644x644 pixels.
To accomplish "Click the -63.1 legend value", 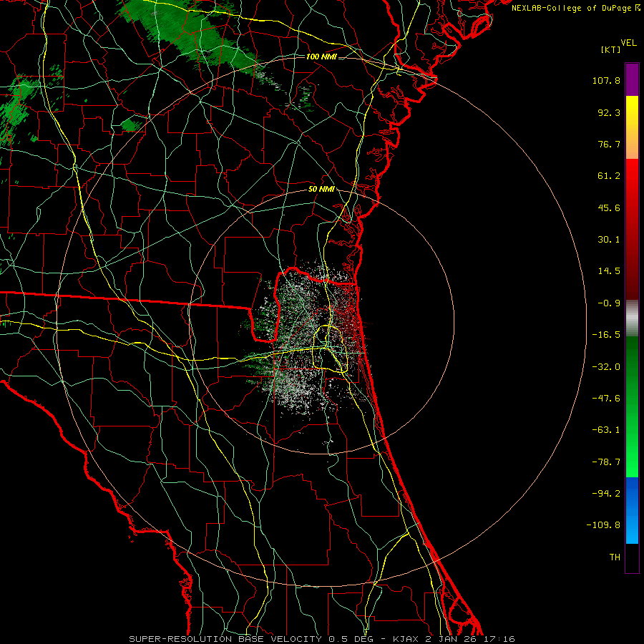I will (606, 430).
